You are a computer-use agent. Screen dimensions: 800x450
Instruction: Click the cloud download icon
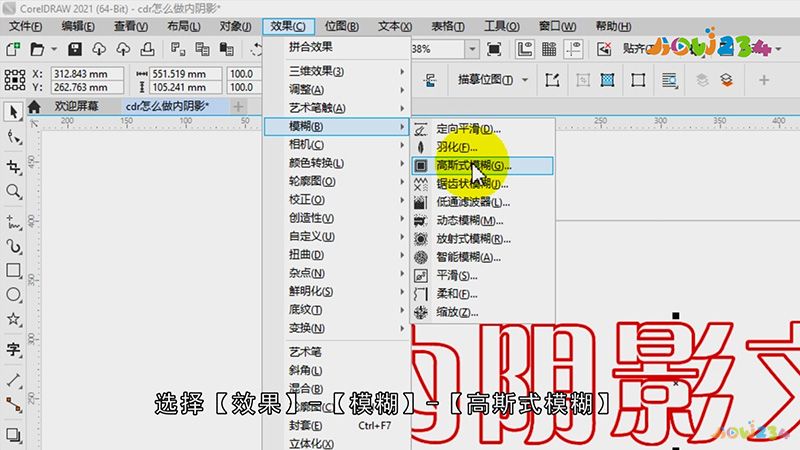point(99,49)
